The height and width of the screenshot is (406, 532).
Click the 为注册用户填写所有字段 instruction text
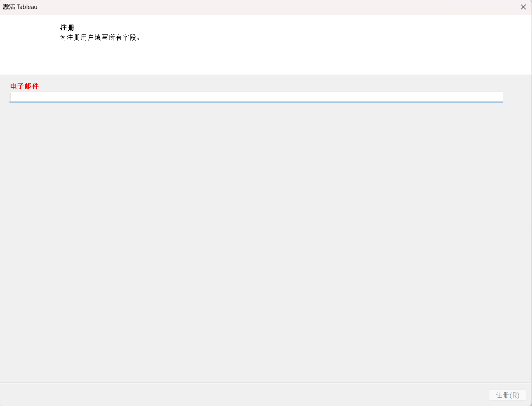[x=100, y=37]
